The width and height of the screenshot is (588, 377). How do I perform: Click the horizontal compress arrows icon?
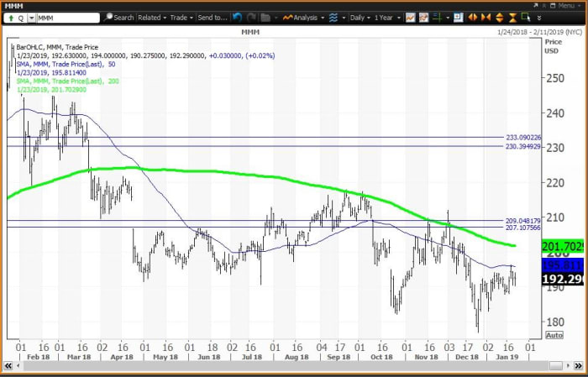pos(486,17)
